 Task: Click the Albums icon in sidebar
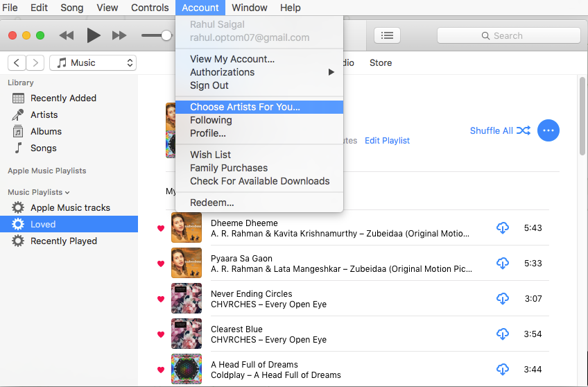(x=18, y=131)
